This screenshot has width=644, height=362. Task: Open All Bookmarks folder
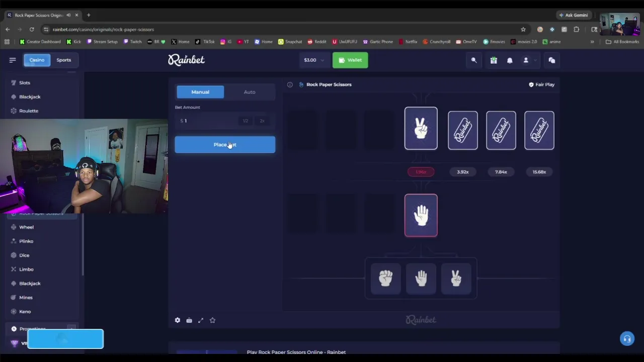[x=622, y=42]
